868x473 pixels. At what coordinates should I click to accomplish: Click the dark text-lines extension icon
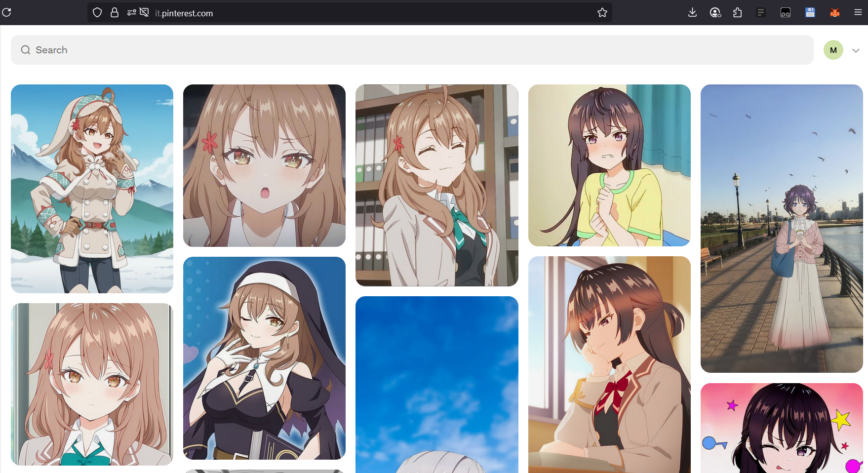point(761,13)
